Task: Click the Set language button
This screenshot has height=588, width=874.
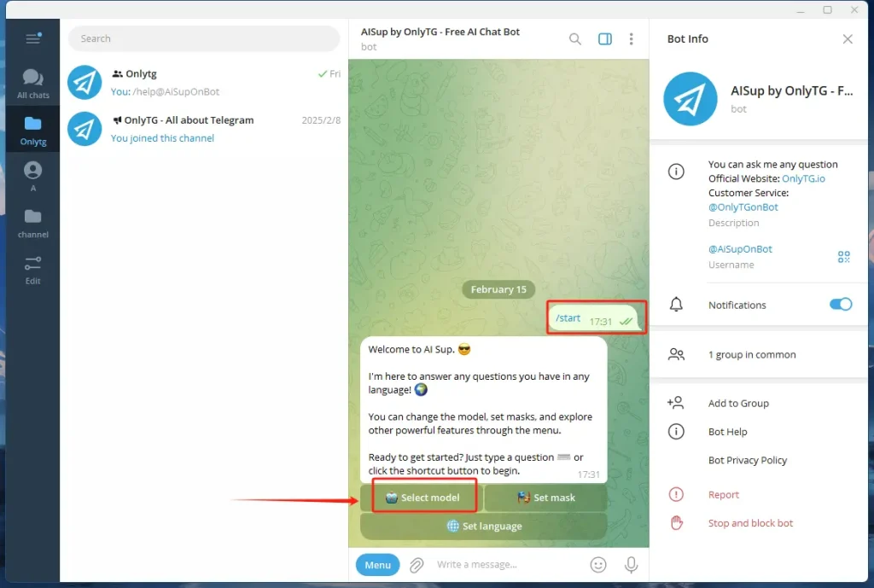Action: click(484, 527)
